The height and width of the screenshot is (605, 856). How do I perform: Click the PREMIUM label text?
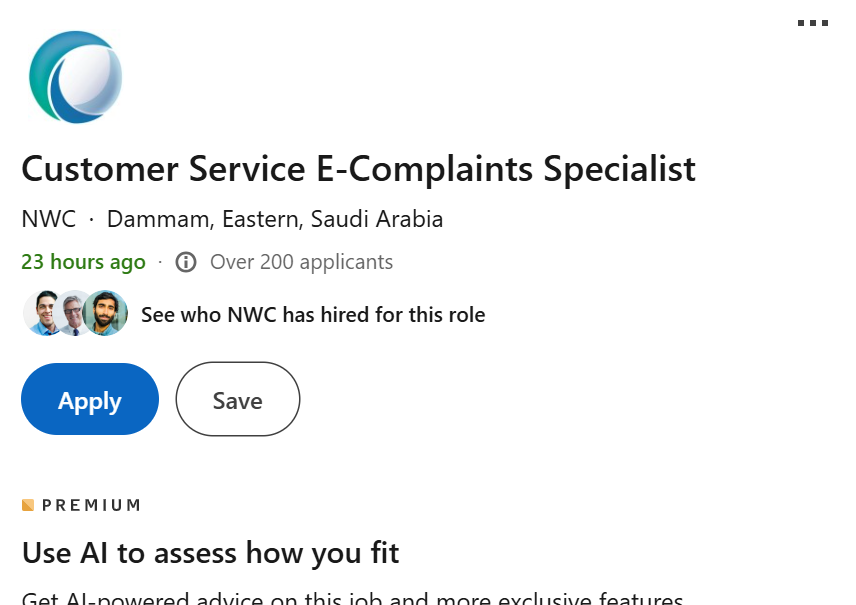click(x=92, y=505)
